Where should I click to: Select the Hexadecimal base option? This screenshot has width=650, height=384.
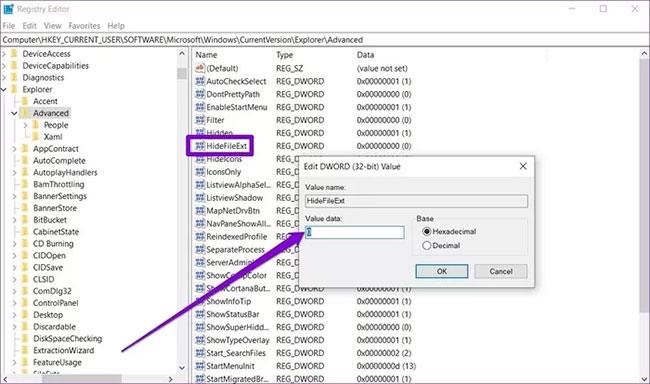tap(427, 231)
